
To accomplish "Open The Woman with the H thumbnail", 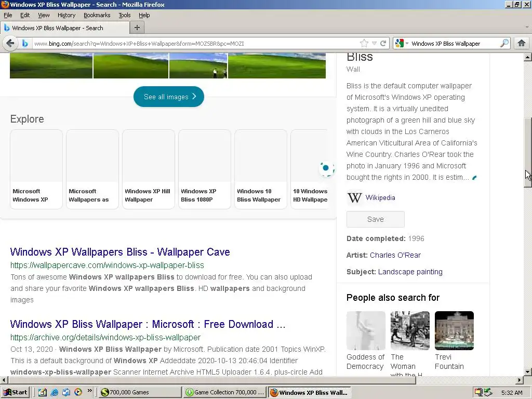I will point(410,330).
